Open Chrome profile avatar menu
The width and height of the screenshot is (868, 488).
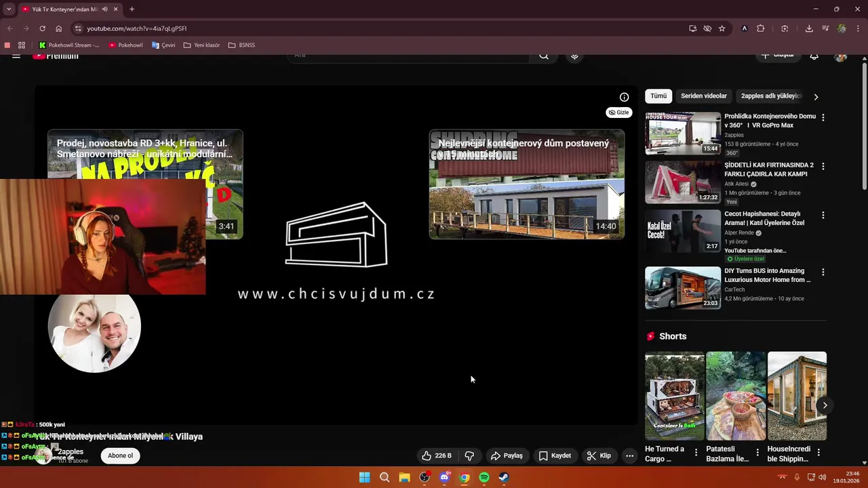coord(842,28)
